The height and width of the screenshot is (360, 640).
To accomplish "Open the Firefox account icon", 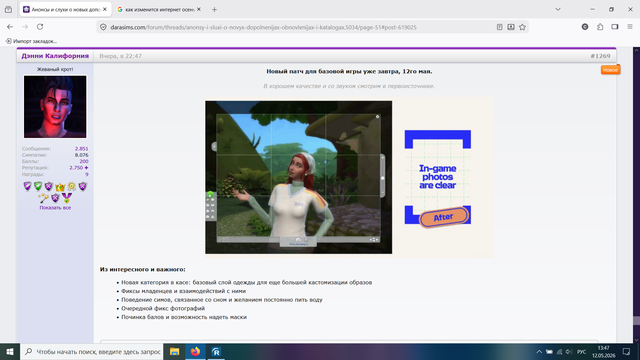I will pos(585,27).
